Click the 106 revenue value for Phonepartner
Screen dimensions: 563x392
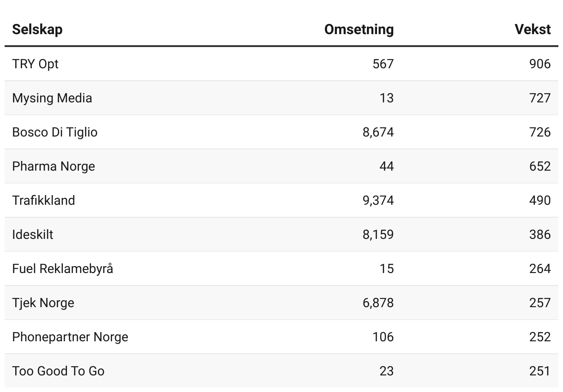tap(383, 337)
